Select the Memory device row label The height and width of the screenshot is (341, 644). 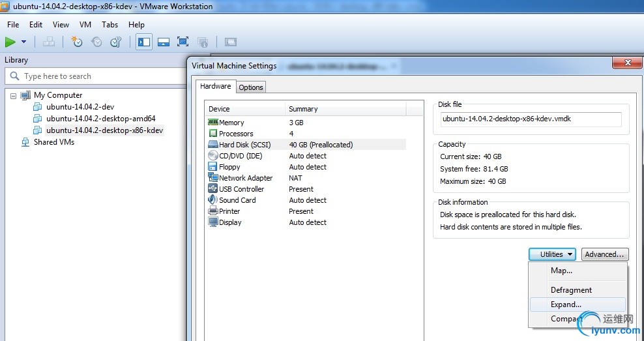click(231, 123)
